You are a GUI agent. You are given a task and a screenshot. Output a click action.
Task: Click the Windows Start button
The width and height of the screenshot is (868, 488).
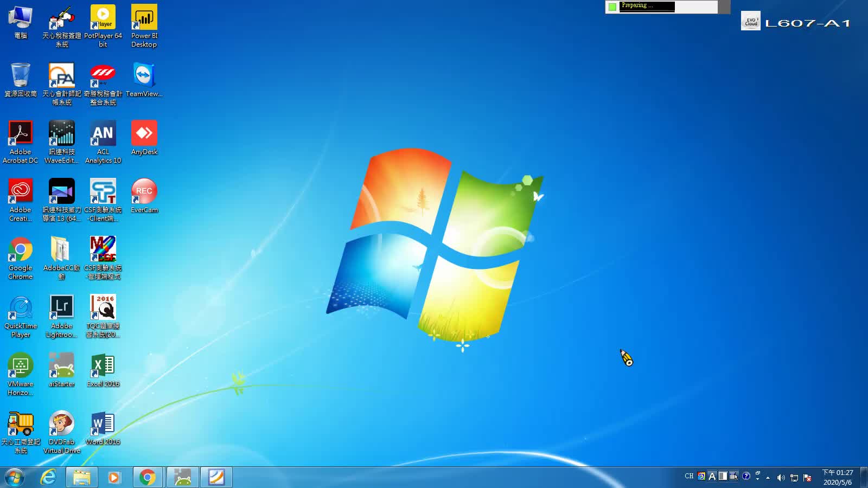[x=15, y=477]
